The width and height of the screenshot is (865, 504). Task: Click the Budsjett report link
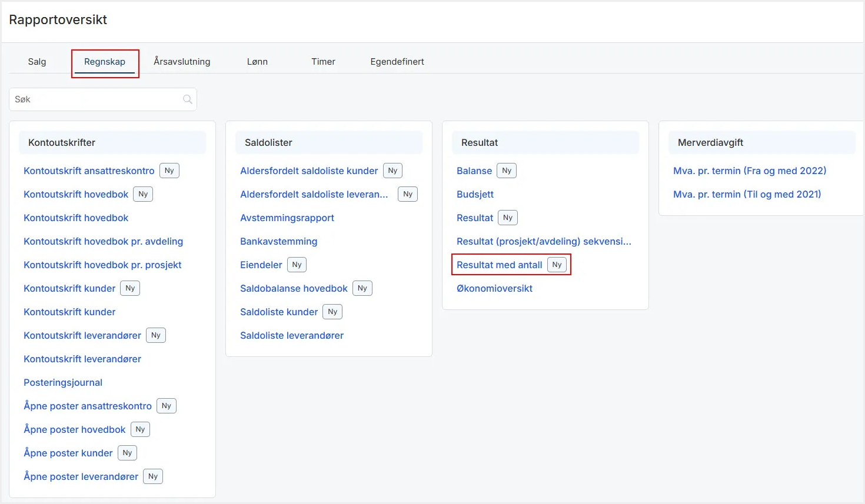tap(475, 195)
